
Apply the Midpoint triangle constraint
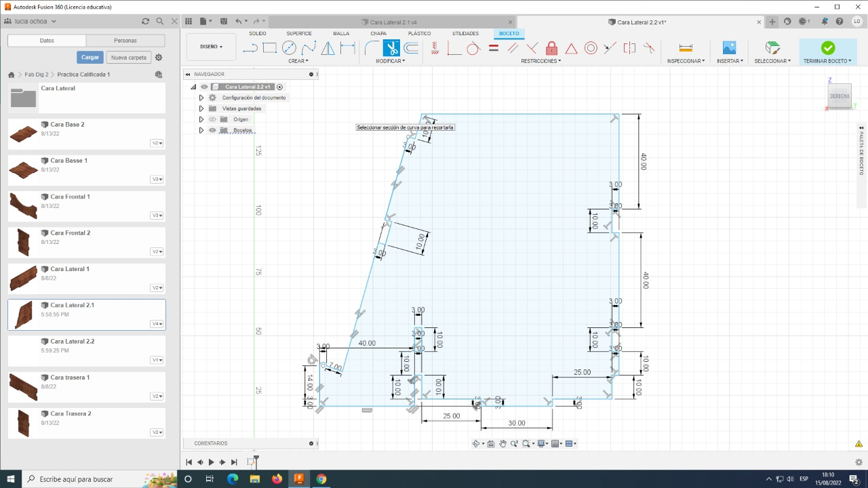click(571, 48)
